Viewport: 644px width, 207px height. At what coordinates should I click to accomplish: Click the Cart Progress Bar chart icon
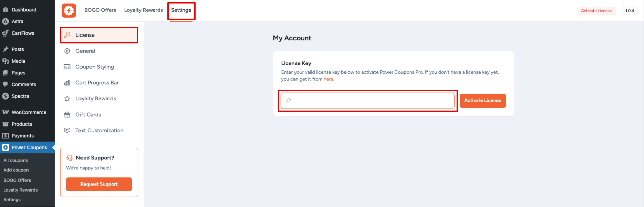(x=67, y=83)
